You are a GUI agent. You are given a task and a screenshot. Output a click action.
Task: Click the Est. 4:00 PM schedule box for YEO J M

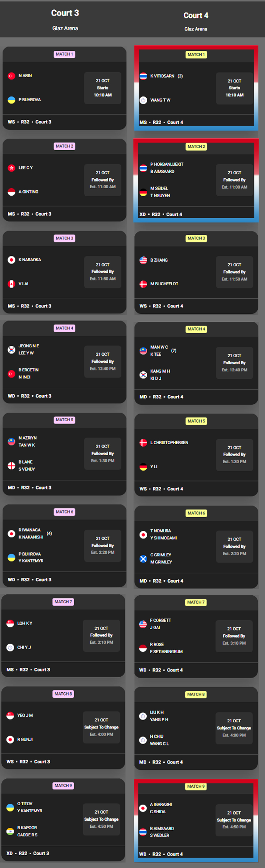coord(101,727)
